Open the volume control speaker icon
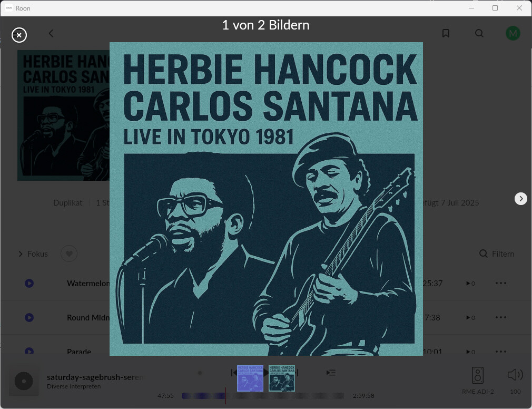532x409 pixels. (x=515, y=375)
